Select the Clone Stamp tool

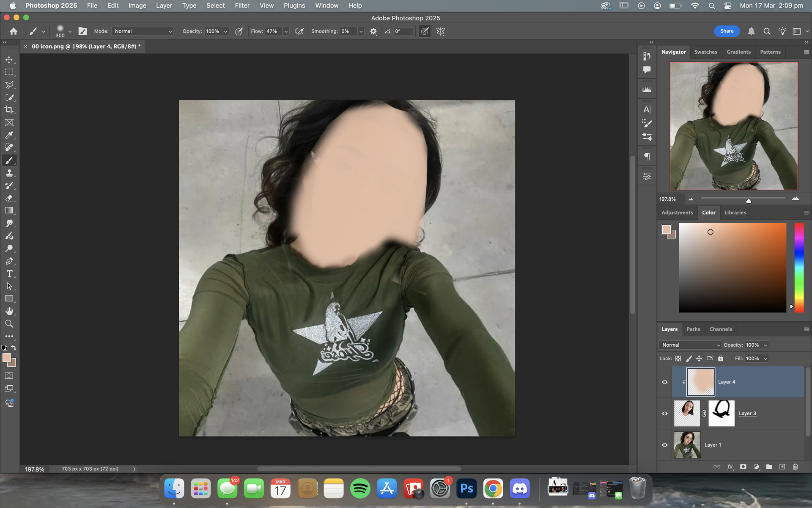(9, 173)
